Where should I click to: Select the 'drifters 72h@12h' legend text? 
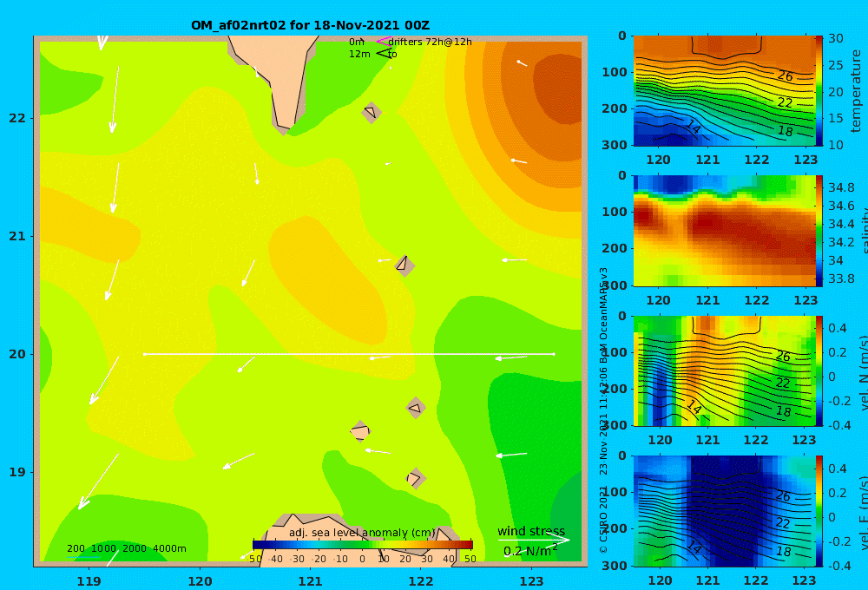431,42
